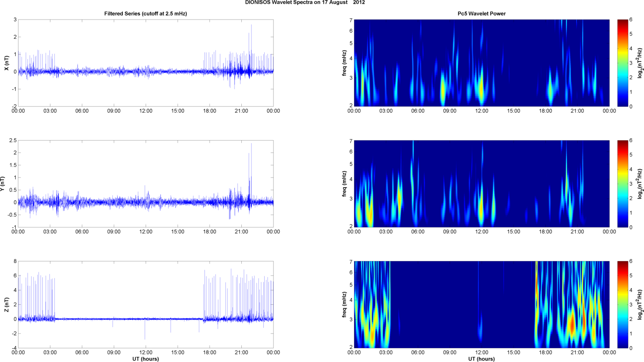The width and height of the screenshot is (644, 362).
Task: Click the log2(nT²/Hz) label of top colorbar
Action: pos(640,63)
